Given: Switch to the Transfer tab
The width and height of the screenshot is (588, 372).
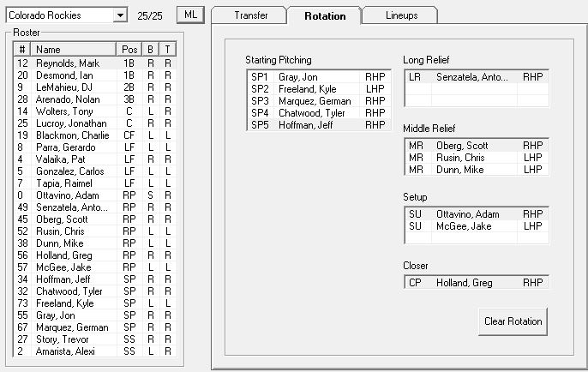Looking at the screenshot, I should tap(250, 15).
